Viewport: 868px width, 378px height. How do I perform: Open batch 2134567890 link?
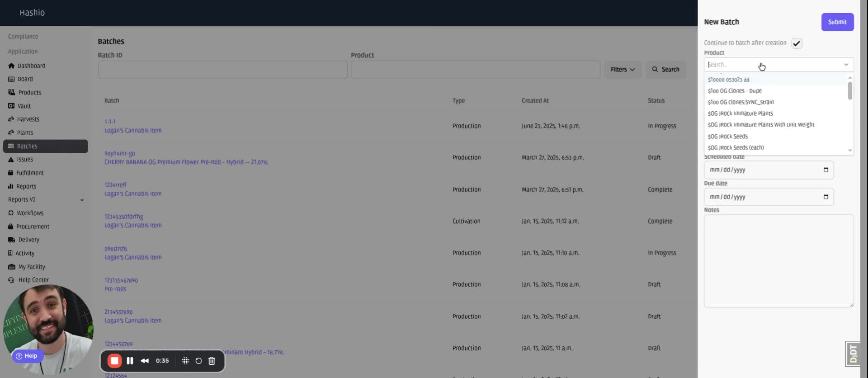(x=118, y=312)
